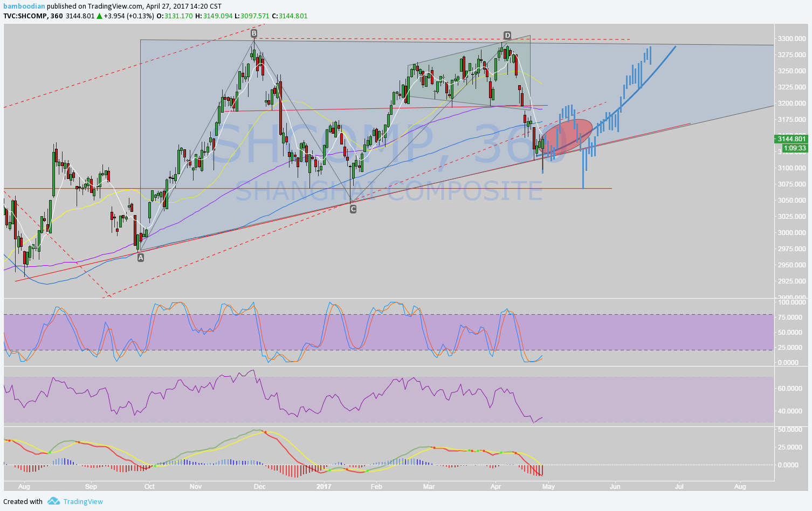The image size is (812, 511).
Task: Click the 2925.000 price axis label
Action: (x=792, y=281)
